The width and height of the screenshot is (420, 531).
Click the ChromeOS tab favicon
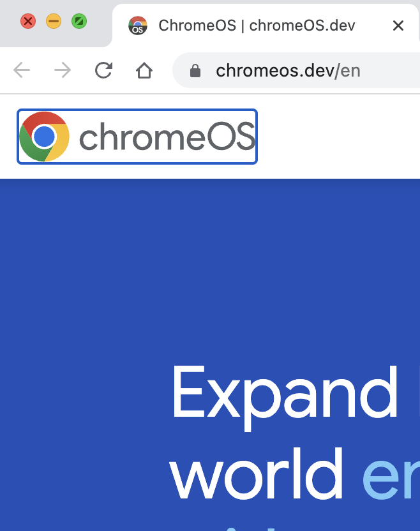(x=137, y=26)
